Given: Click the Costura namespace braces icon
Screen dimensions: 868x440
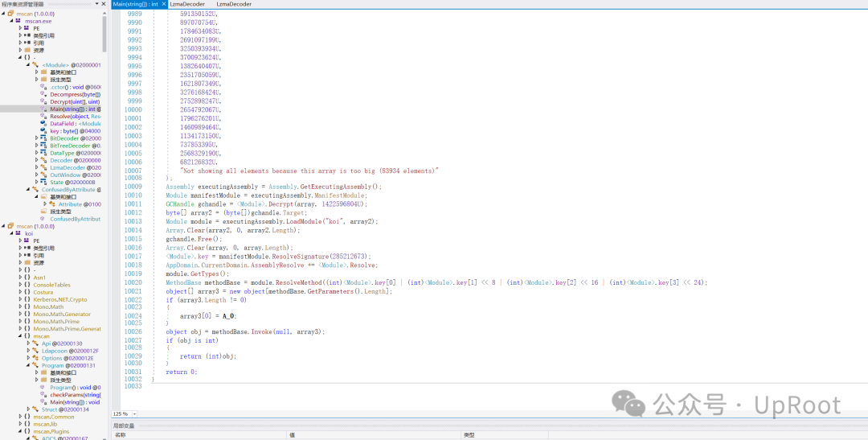Looking at the screenshot, I should click(27, 292).
